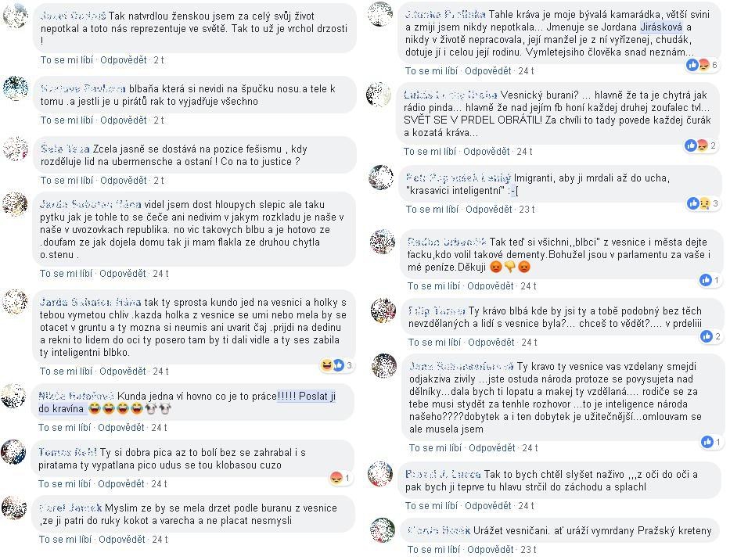Click the angry reaction on the 'dobra pica' comment
This screenshot has width=730, height=560.
336,478
